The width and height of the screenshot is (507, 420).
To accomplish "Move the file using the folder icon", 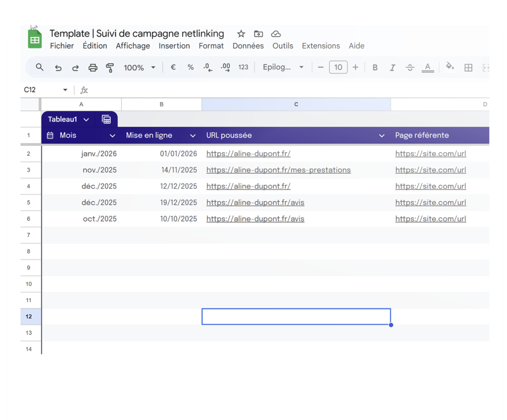I will point(258,34).
